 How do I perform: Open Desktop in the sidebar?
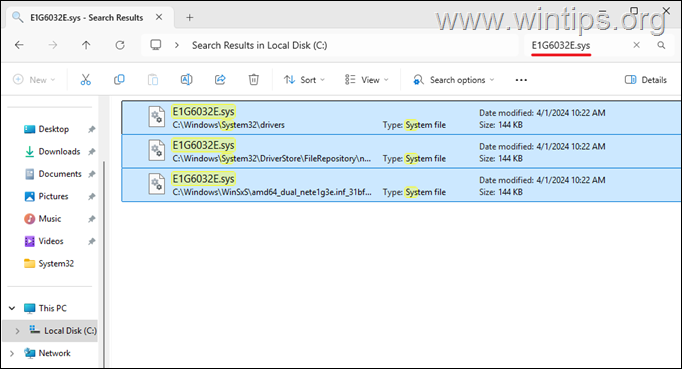tap(53, 129)
